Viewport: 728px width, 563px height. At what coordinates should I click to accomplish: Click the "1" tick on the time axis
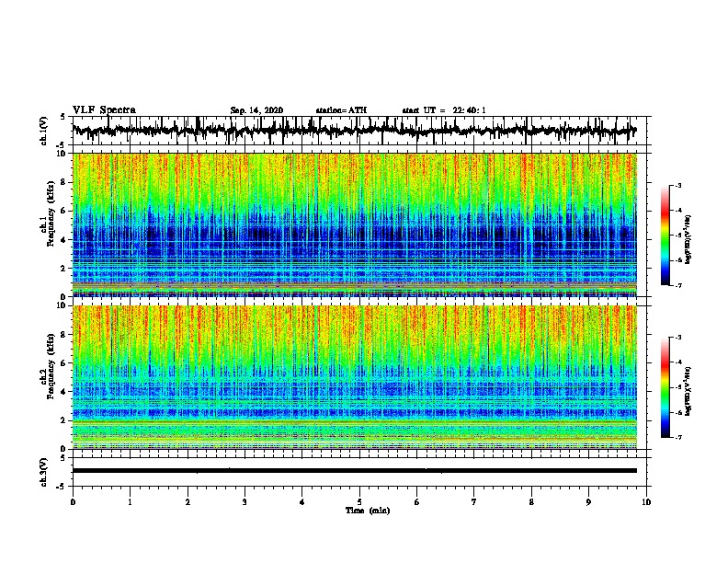pos(130,502)
